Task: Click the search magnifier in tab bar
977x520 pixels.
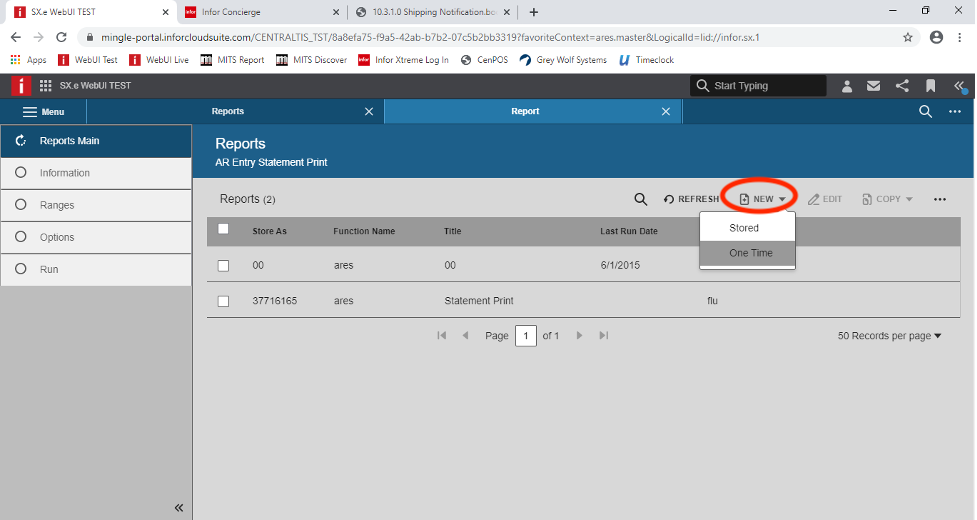Action: pyautogui.click(x=925, y=111)
